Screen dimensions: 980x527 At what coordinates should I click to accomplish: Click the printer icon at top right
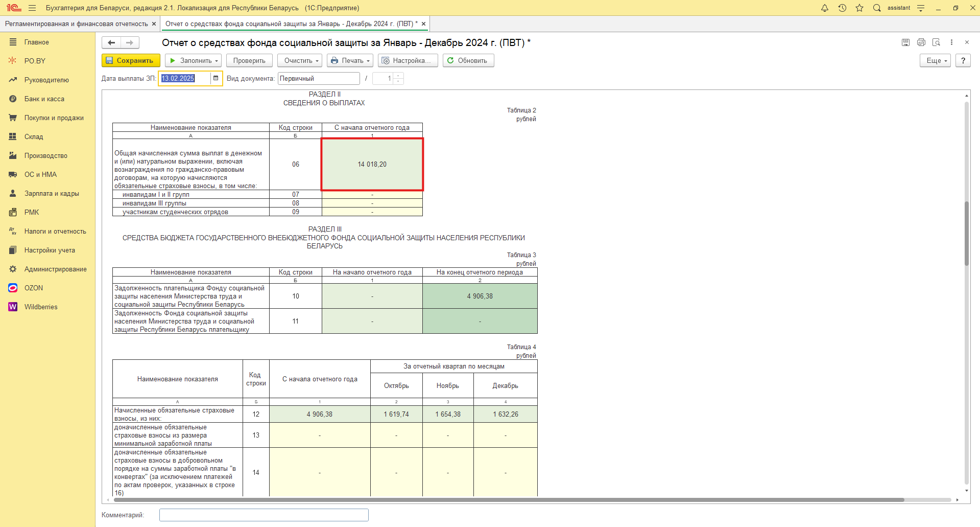click(x=921, y=42)
